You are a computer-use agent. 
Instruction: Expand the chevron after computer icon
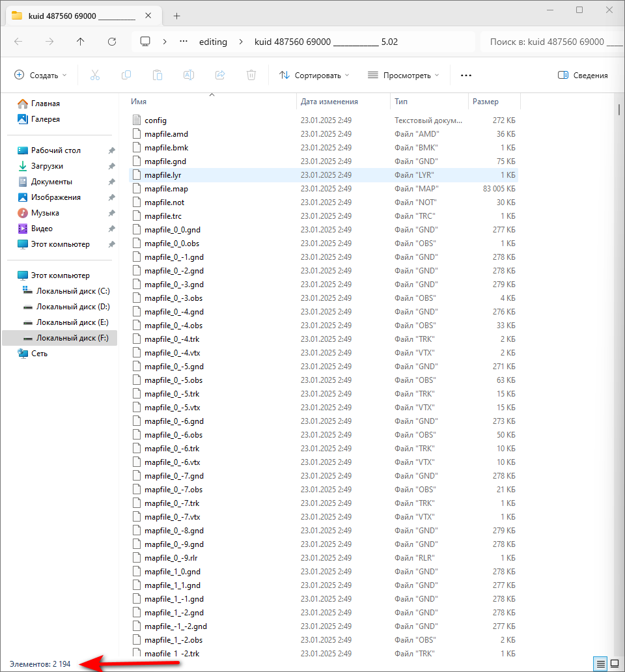click(x=165, y=42)
